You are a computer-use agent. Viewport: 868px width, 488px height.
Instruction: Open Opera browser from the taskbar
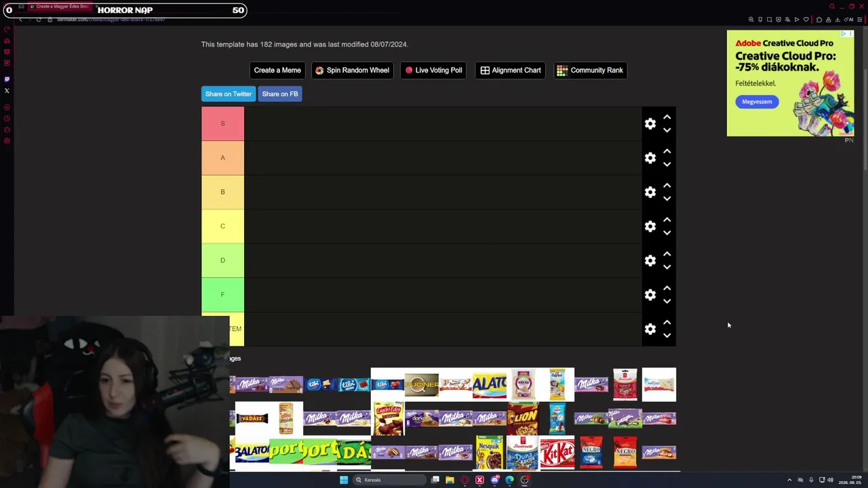click(465, 480)
